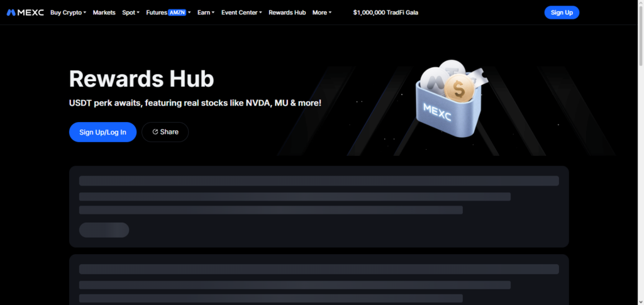Screen dimensions: 644x305
Task: Click the MEXC logo
Action: pos(25,13)
